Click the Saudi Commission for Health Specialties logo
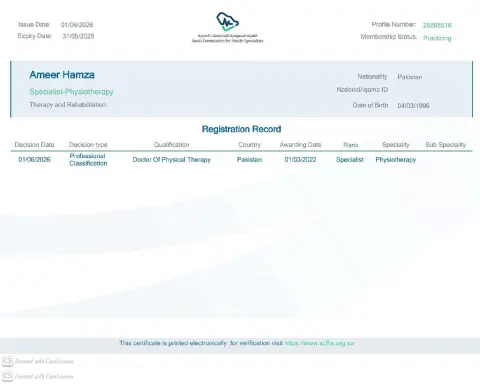The image size is (480, 384). click(x=228, y=27)
